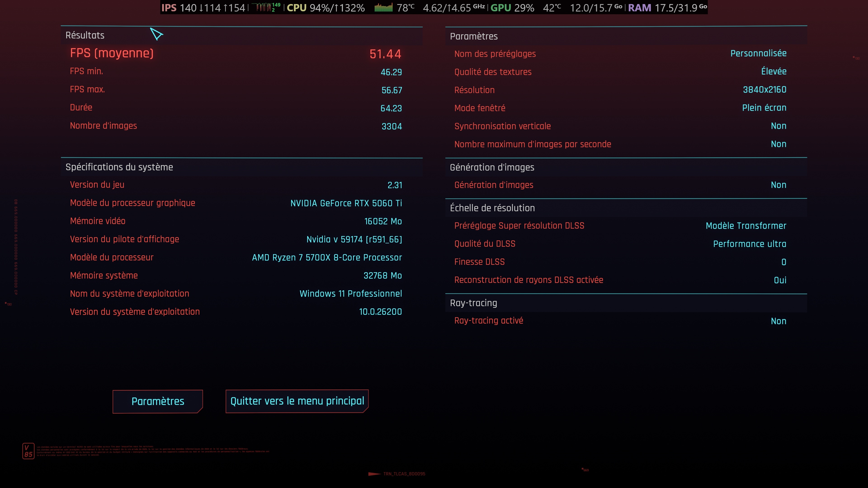Click the V 85 logo badge
This screenshot has height=488, width=868.
(x=28, y=451)
